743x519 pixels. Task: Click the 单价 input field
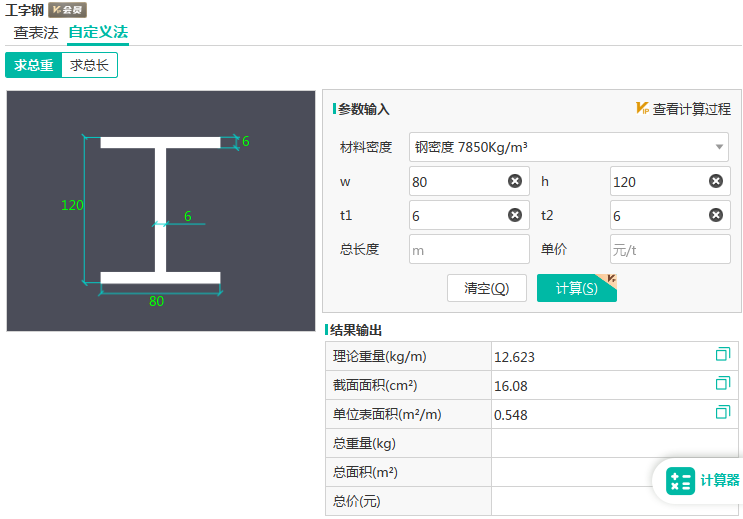(x=670, y=249)
